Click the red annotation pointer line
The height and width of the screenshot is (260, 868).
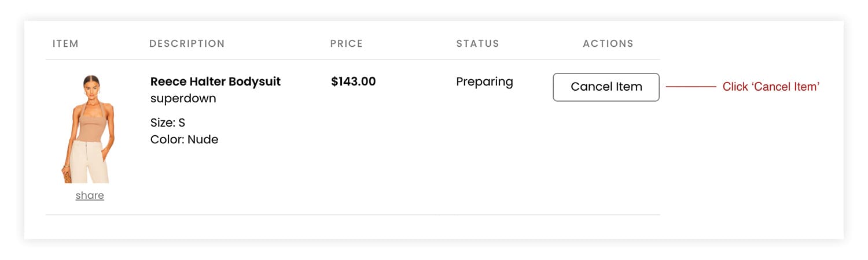691,87
